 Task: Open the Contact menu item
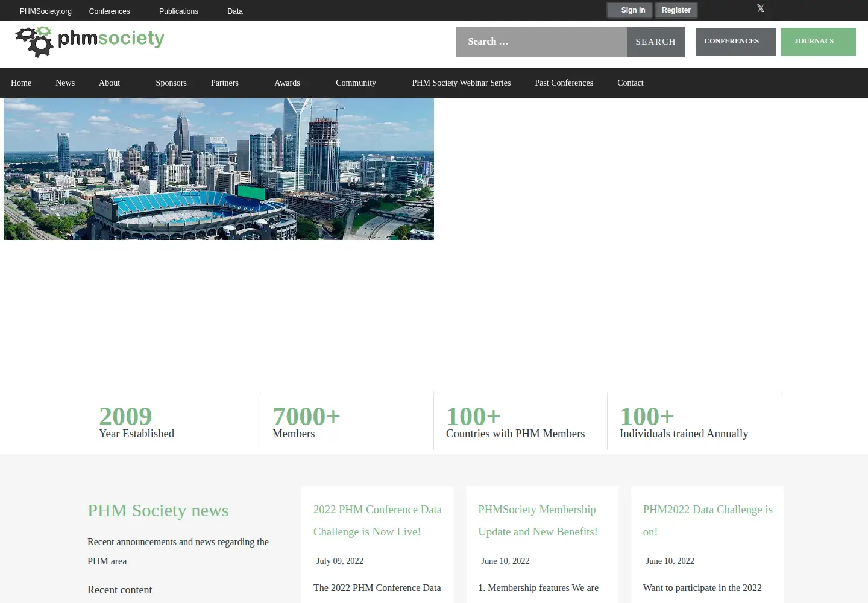630,83
